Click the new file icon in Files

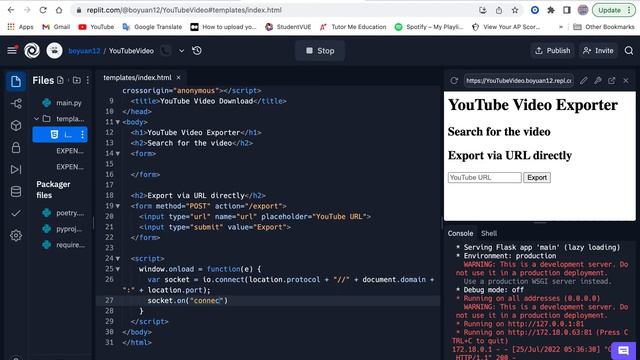pyautogui.click(x=60, y=80)
